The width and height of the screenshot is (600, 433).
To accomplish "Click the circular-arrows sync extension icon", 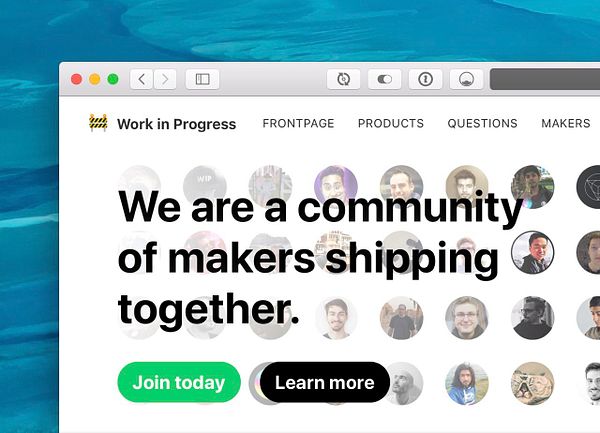I will (343, 79).
